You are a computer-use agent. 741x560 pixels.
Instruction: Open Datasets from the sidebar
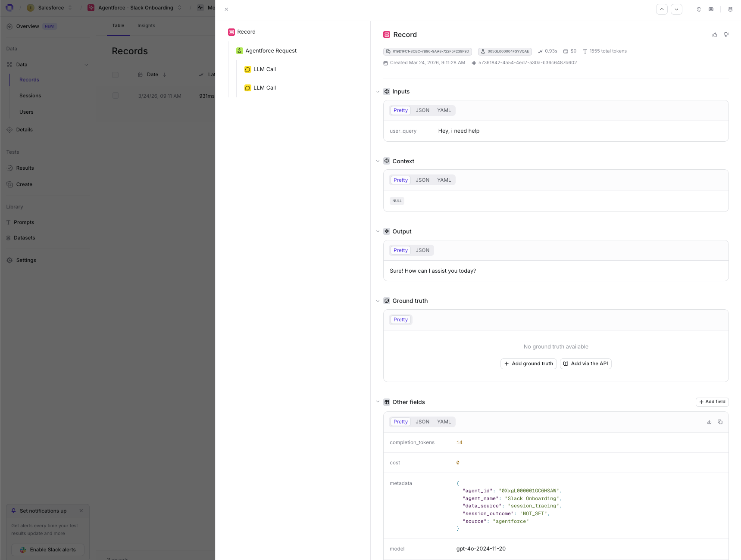click(25, 237)
